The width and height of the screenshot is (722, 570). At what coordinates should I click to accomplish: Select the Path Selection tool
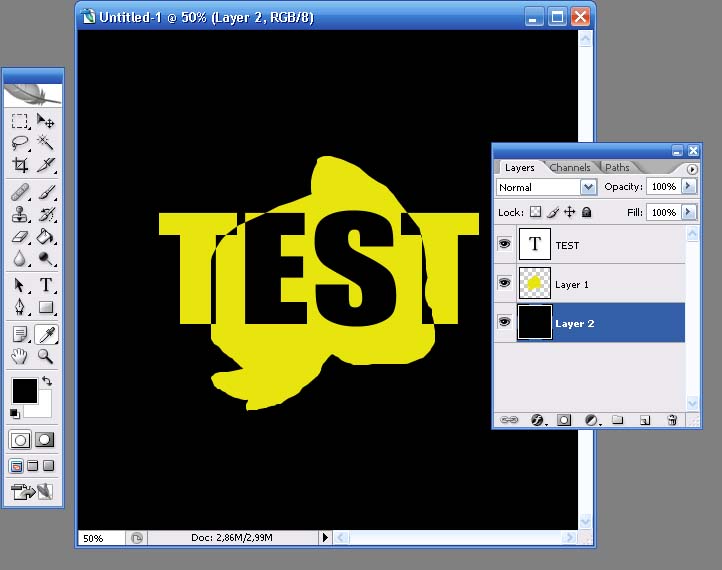pos(20,285)
